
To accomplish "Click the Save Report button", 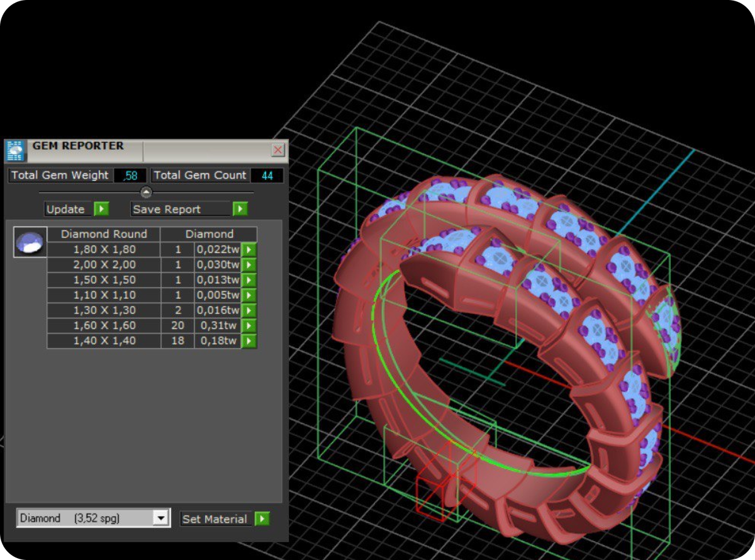I will coord(181,209).
